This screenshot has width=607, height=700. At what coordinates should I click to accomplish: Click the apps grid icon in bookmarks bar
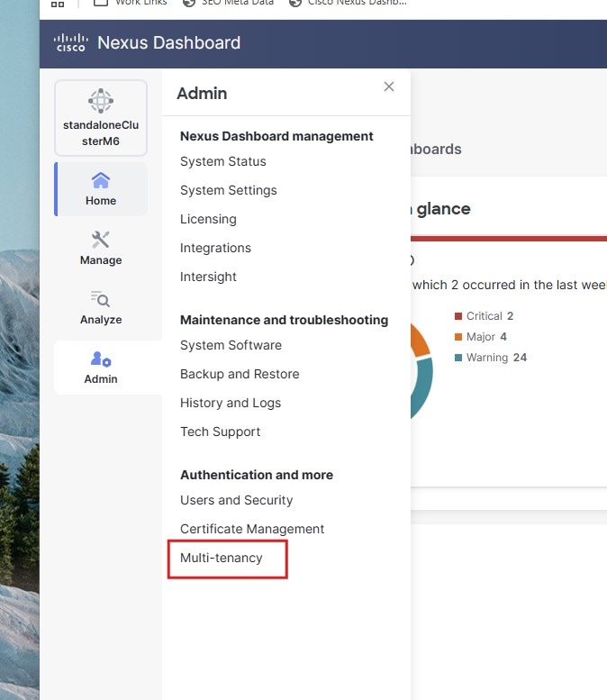click(x=58, y=4)
